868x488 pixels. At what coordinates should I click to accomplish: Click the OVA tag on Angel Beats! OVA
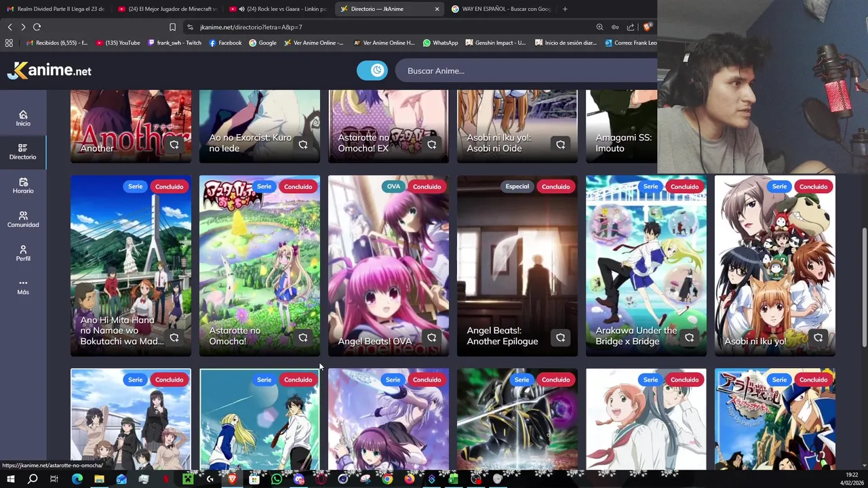coord(393,186)
